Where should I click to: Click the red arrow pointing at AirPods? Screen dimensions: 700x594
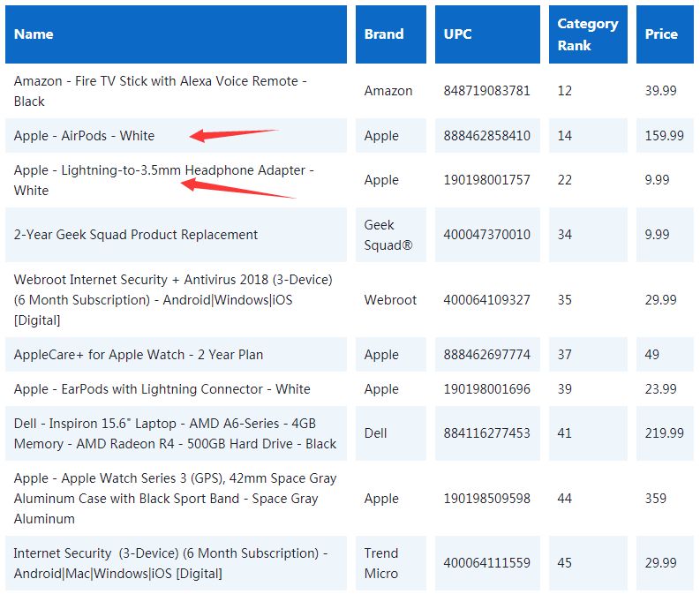[x=233, y=135]
